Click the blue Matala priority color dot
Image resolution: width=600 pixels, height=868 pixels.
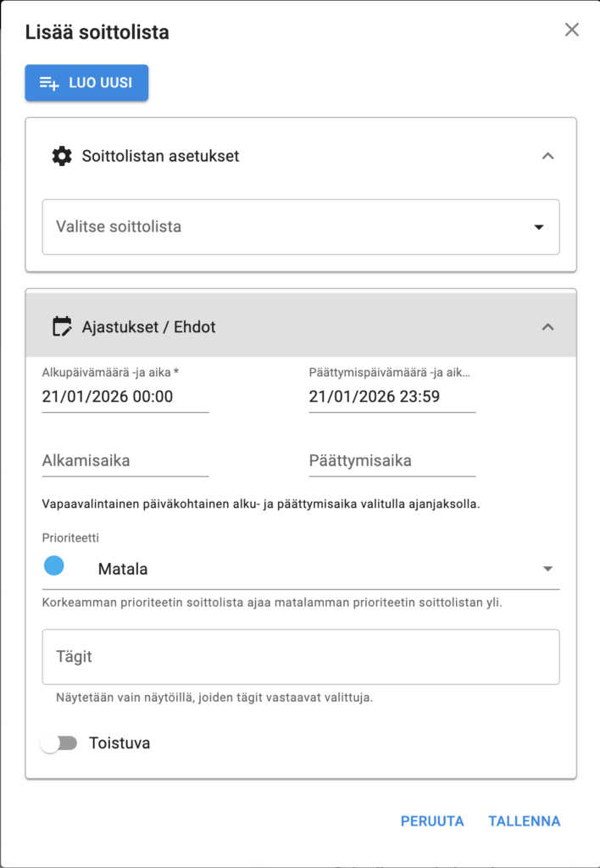[x=53, y=566]
